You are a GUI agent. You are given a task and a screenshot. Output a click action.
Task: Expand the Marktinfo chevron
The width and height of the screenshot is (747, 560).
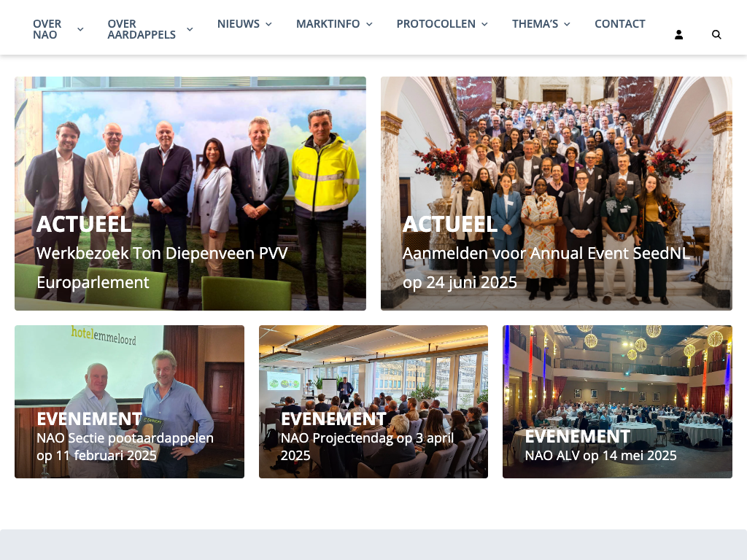(x=369, y=24)
